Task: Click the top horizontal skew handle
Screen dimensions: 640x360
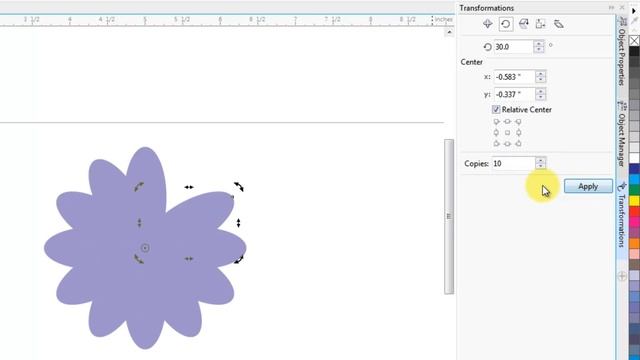Action: (189, 187)
